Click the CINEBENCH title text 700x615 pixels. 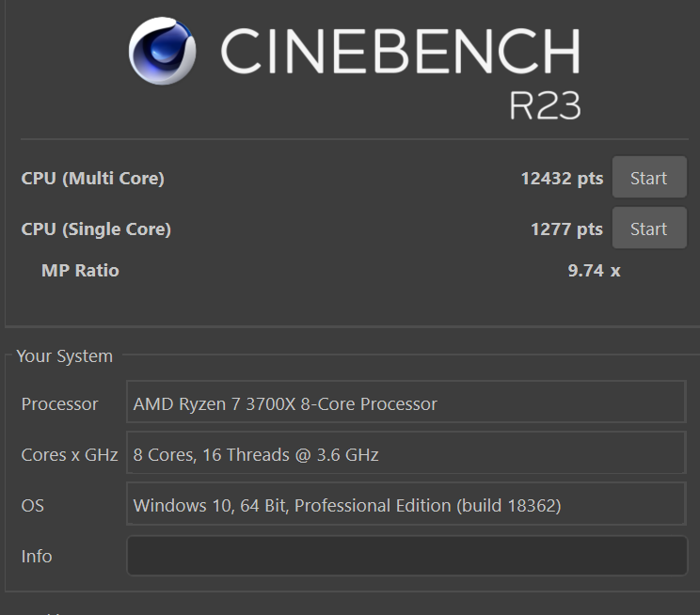(401, 51)
